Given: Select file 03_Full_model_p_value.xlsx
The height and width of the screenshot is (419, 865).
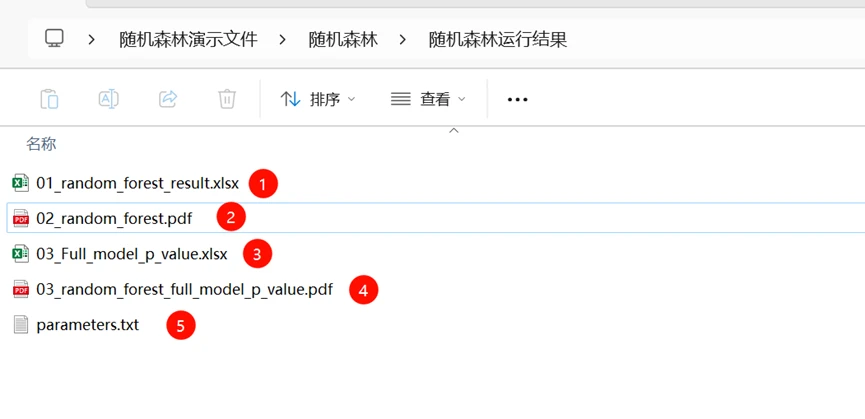Looking at the screenshot, I should (x=131, y=254).
